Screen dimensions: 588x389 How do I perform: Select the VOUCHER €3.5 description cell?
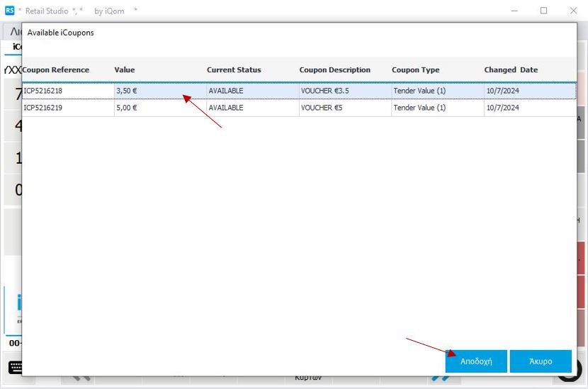(x=324, y=91)
